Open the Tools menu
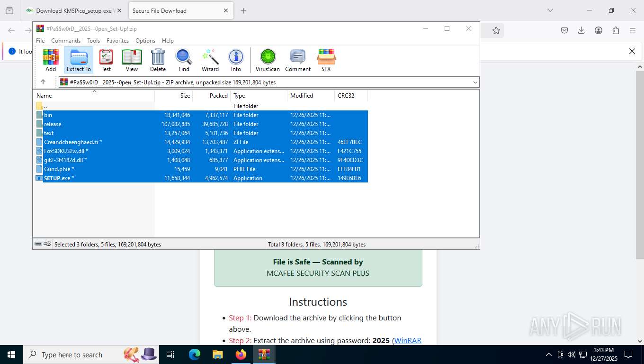The image size is (644, 364). [x=93, y=41]
